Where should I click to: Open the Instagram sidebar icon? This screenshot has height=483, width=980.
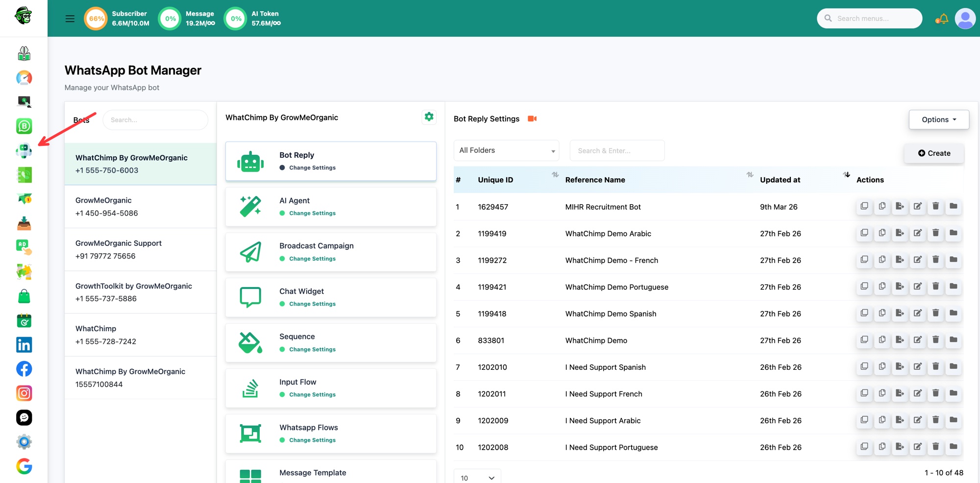click(x=24, y=393)
